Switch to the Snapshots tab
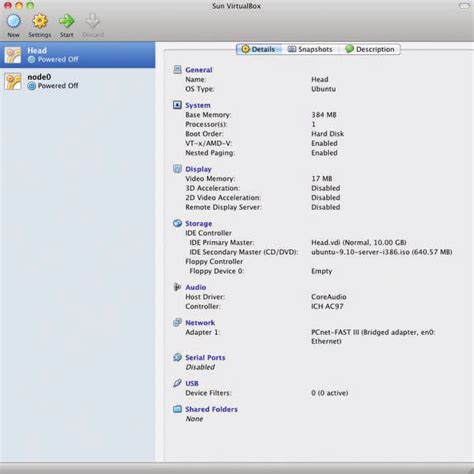Viewport: 474px width, 474px height. (310, 49)
